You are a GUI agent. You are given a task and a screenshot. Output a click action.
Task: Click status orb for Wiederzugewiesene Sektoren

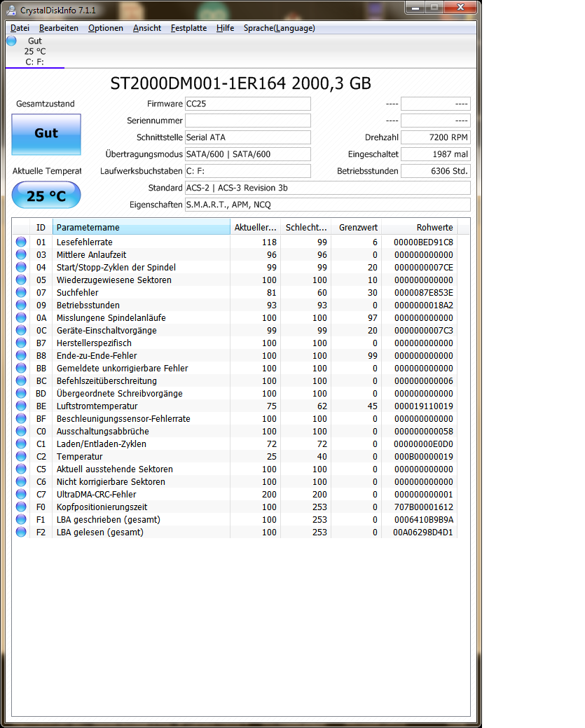click(21, 280)
